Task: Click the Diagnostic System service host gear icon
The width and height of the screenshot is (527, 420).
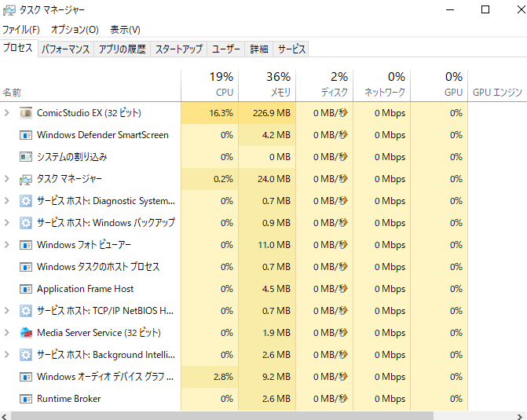Action: tap(26, 201)
